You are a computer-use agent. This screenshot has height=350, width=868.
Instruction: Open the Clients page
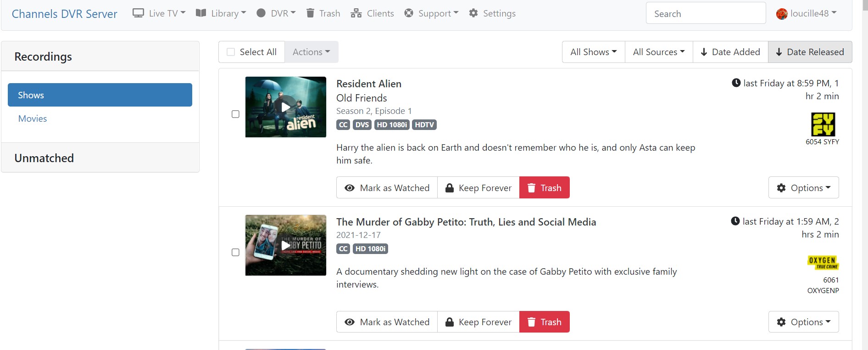(x=372, y=13)
